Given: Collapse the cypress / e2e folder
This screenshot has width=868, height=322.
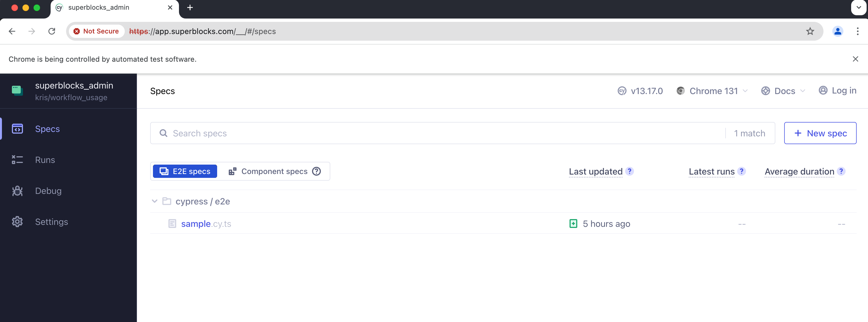Looking at the screenshot, I should click(155, 201).
